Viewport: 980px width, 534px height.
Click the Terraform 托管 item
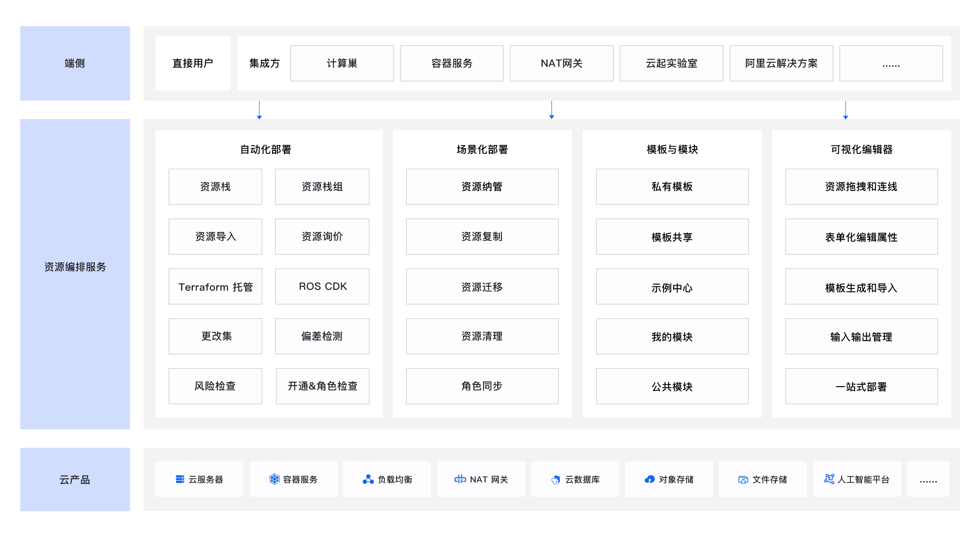(215, 286)
